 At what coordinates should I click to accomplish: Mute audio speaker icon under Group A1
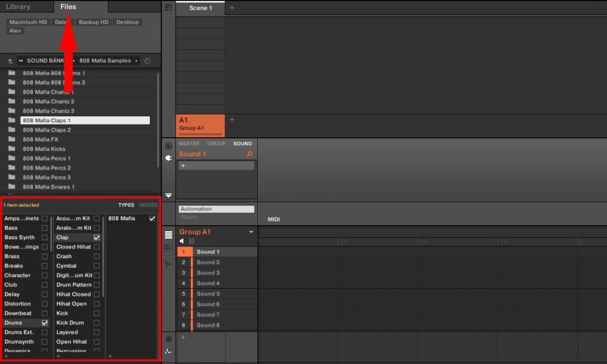182,241
